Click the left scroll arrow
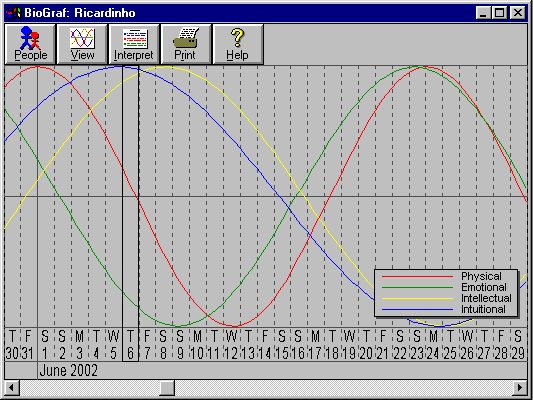The width and height of the screenshot is (533, 400). tap(12, 388)
